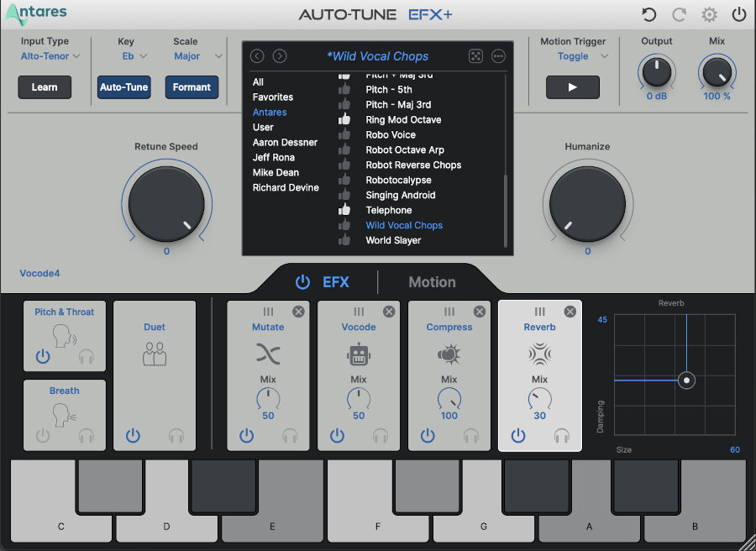Click the Vocode module's robot icon
The width and height of the screenshot is (756, 551).
click(359, 354)
